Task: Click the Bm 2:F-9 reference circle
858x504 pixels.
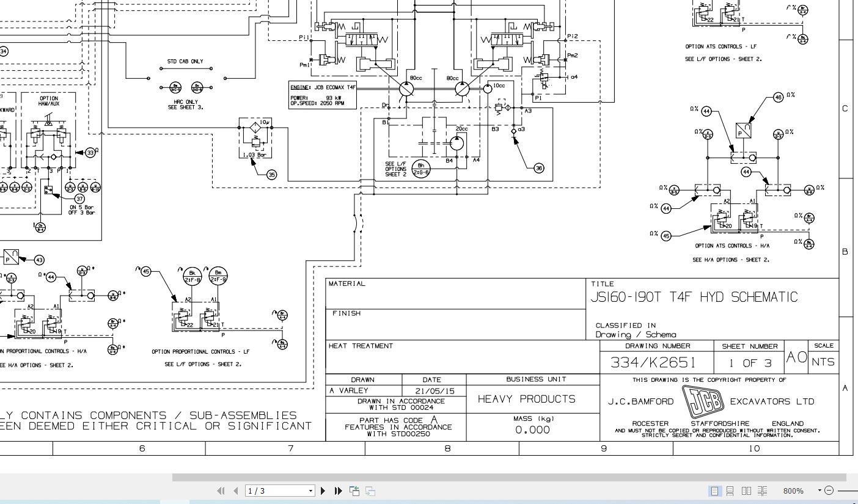Action: click(x=218, y=276)
